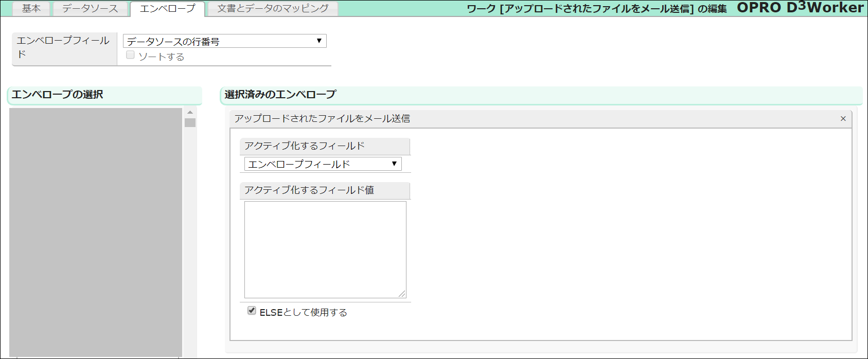Click inside the アクティブ化するフィールド値 text area
This screenshot has width=868, height=359.
325,249
